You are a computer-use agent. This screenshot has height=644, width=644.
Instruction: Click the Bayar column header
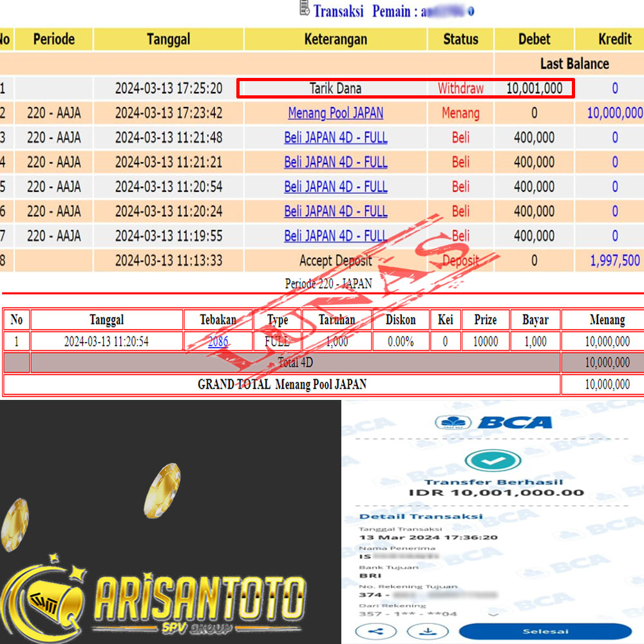point(535,319)
